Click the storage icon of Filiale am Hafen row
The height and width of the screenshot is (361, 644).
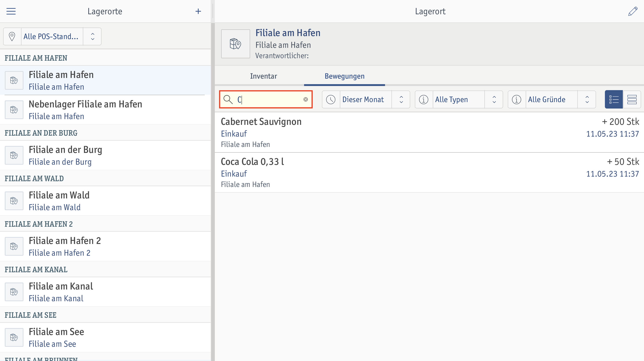pyautogui.click(x=14, y=80)
